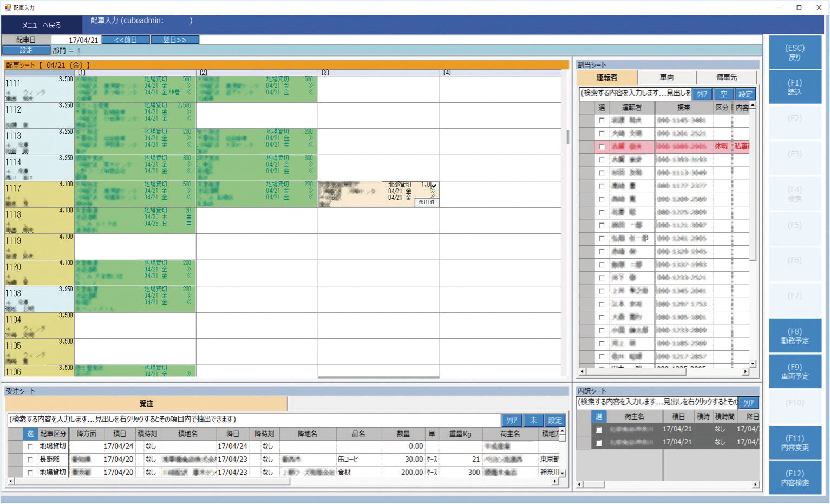Click right arrow of 内訳シート horizontal scrollbar
The height and width of the screenshot is (504, 830).
click(x=755, y=485)
